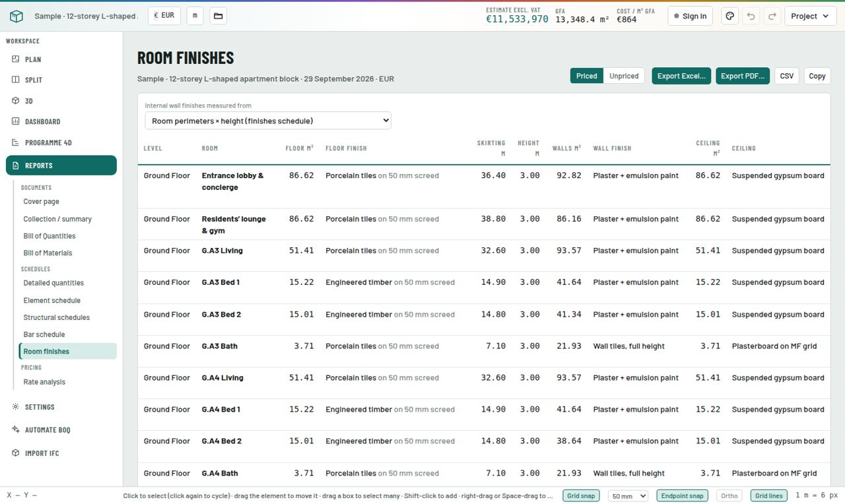Switch report to Unpriced view

point(624,76)
